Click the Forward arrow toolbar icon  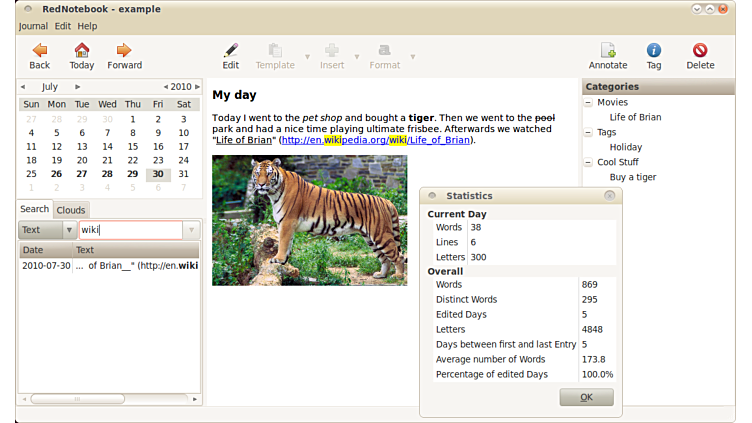pos(124,50)
